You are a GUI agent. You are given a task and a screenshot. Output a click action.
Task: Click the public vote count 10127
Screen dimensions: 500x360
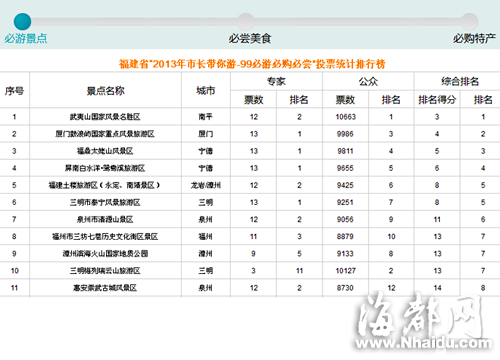point(346,271)
